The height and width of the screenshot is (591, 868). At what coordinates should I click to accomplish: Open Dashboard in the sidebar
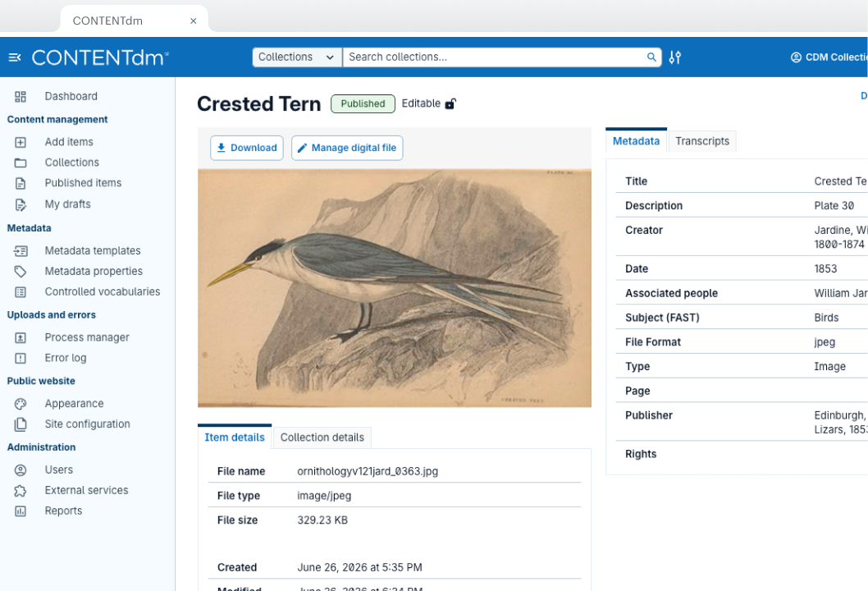[x=71, y=96]
